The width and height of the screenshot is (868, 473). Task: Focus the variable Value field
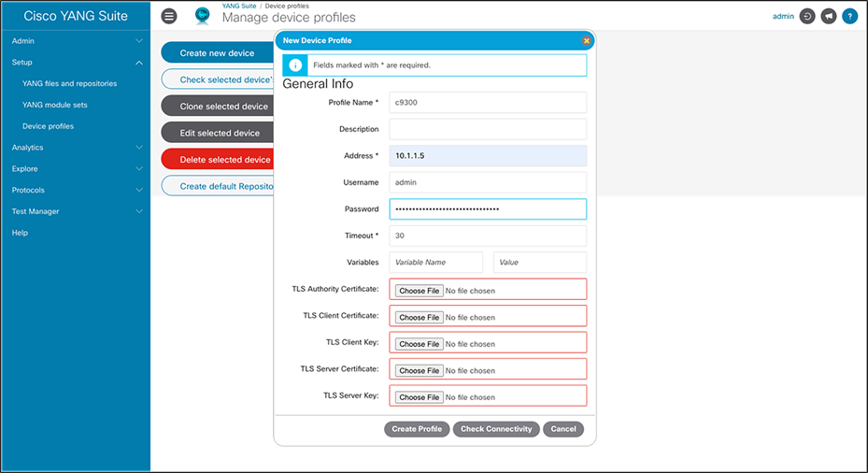pos(540,262)
